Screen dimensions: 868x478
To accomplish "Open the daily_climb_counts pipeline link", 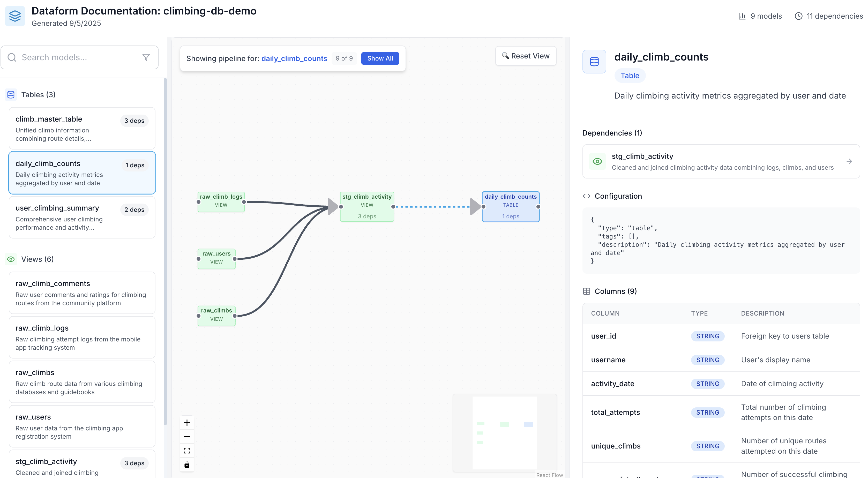I will coord(294,59).
